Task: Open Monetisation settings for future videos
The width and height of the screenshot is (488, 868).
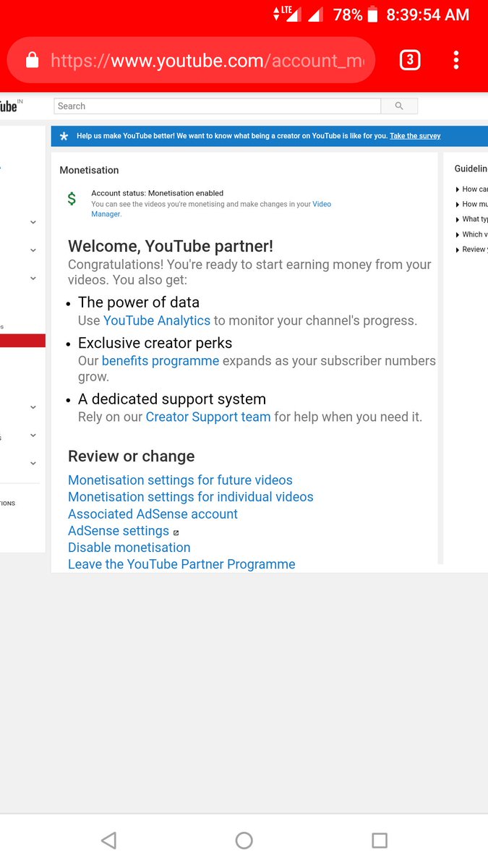Action: 180,480
